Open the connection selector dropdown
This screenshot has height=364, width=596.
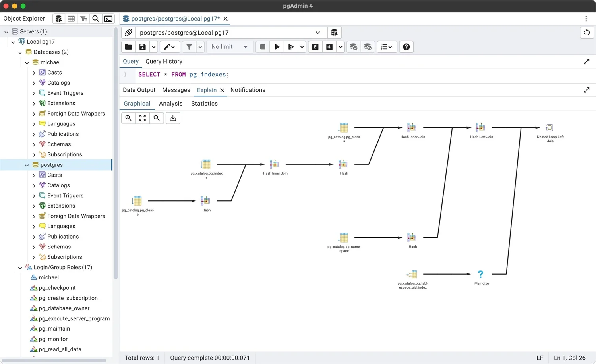(x=317, y=33)
